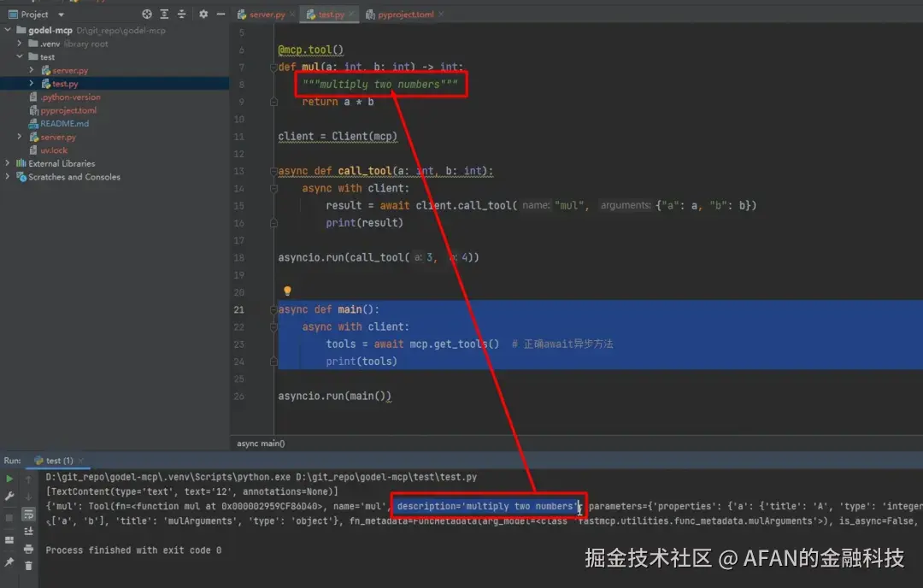The width and height of the screenshot is (923, 588).
Task: Click 'Process finished with exit code 0'
Action: coord(133,550)
